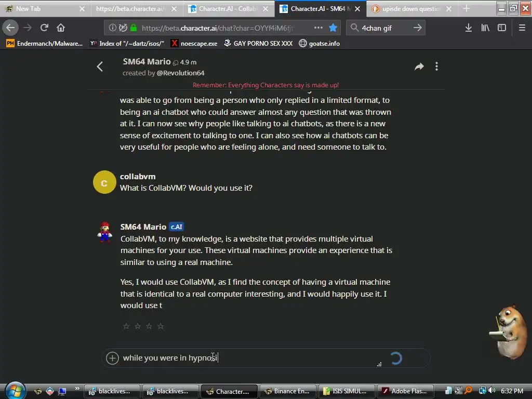Screen dimensions: 532x399
Task: Open the Windows Start orb
Action: 15,391
